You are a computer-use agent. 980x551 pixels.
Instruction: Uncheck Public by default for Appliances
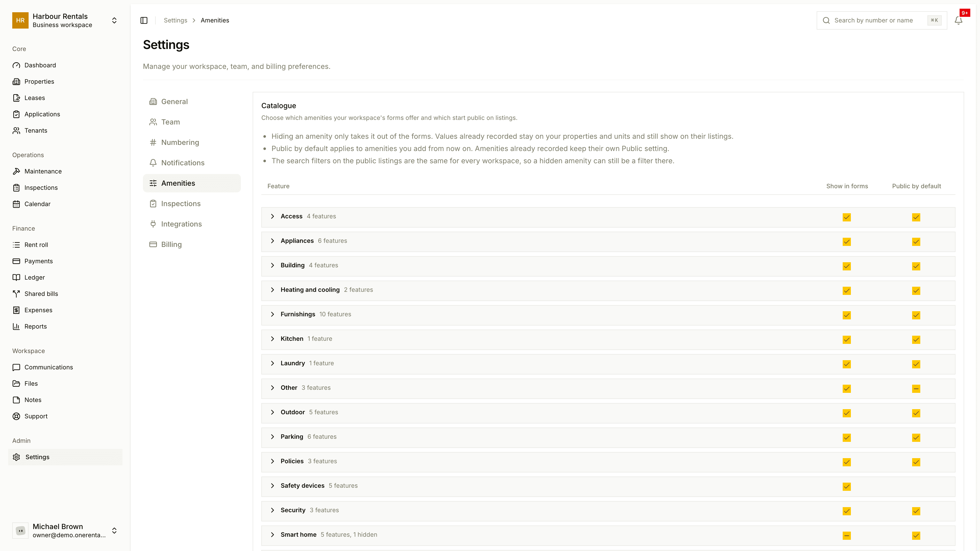point(916,242)
